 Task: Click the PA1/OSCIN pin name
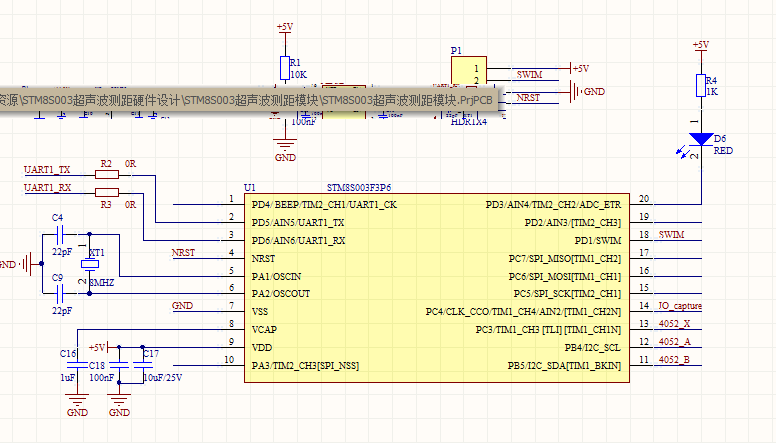(276, 276)
